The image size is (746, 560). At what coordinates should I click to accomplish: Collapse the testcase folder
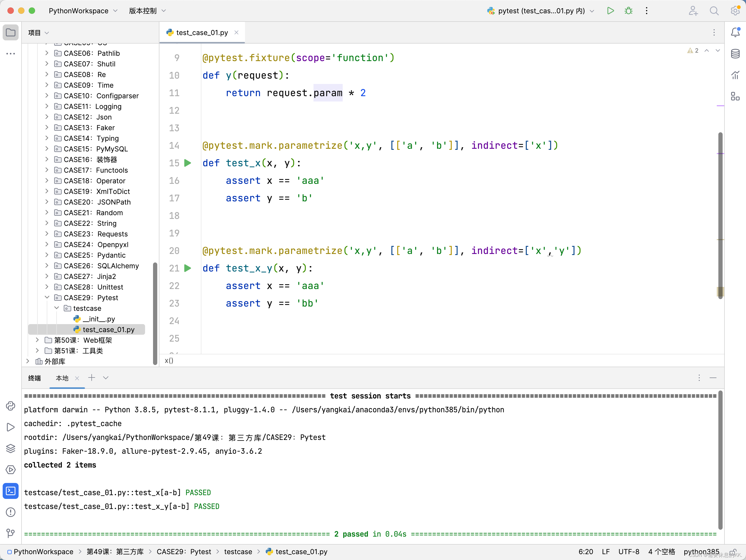click(57, 308)
